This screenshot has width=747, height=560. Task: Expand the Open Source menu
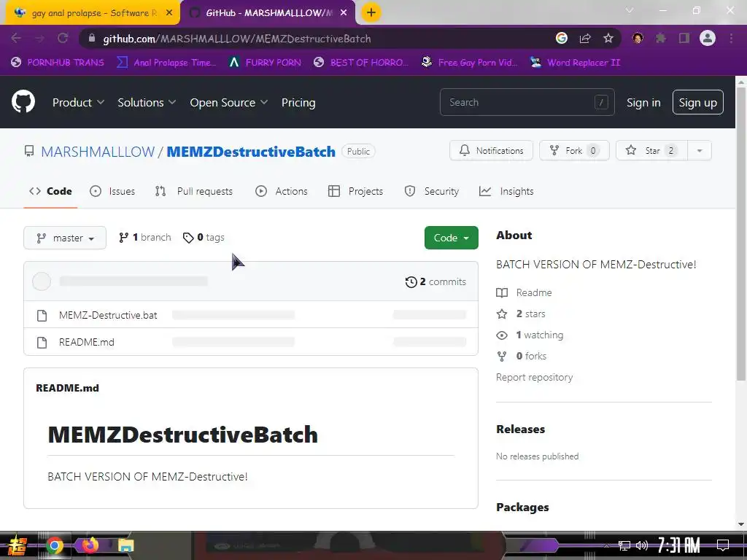pos(228,102)
